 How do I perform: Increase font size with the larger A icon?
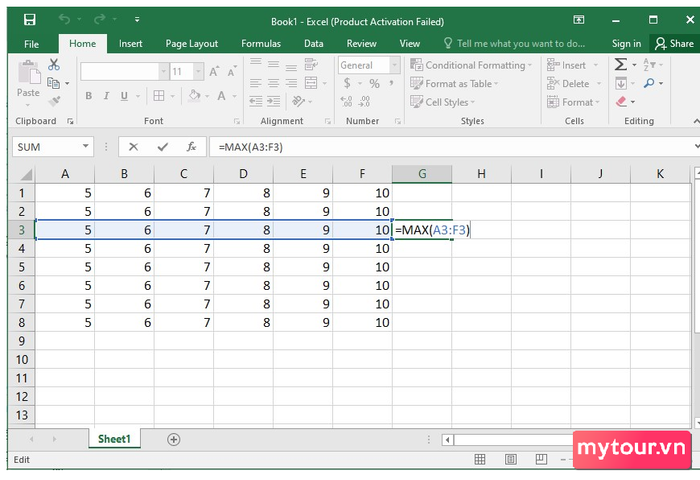214,71
